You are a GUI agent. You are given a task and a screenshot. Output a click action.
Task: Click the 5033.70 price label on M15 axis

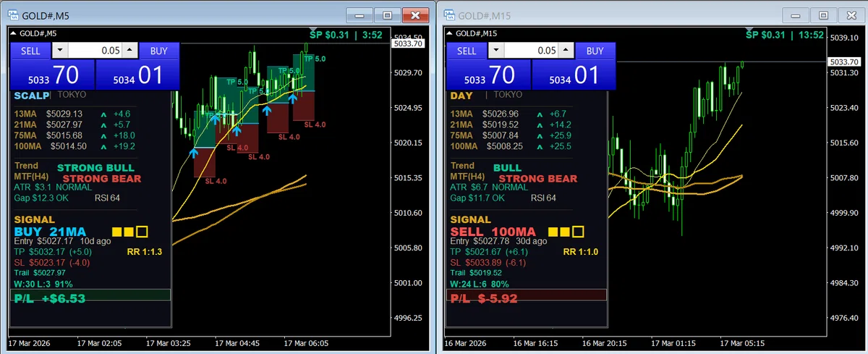tap(843, 62)
